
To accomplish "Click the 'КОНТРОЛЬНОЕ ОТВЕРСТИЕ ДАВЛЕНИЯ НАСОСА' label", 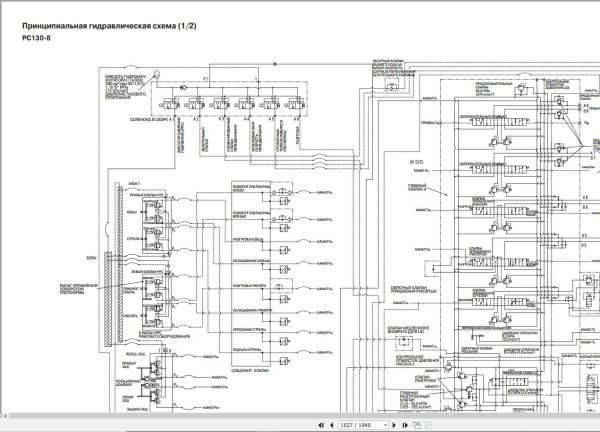I will point(417,360).
